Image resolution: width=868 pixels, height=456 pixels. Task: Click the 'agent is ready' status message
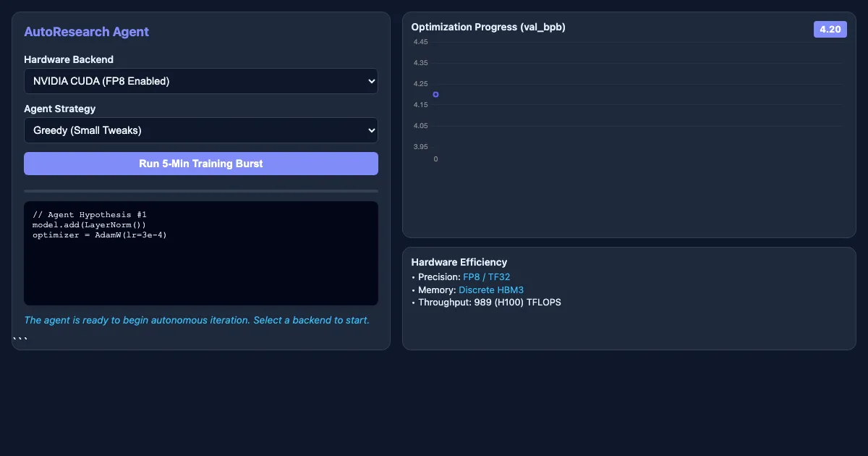(x=197, y=320)
